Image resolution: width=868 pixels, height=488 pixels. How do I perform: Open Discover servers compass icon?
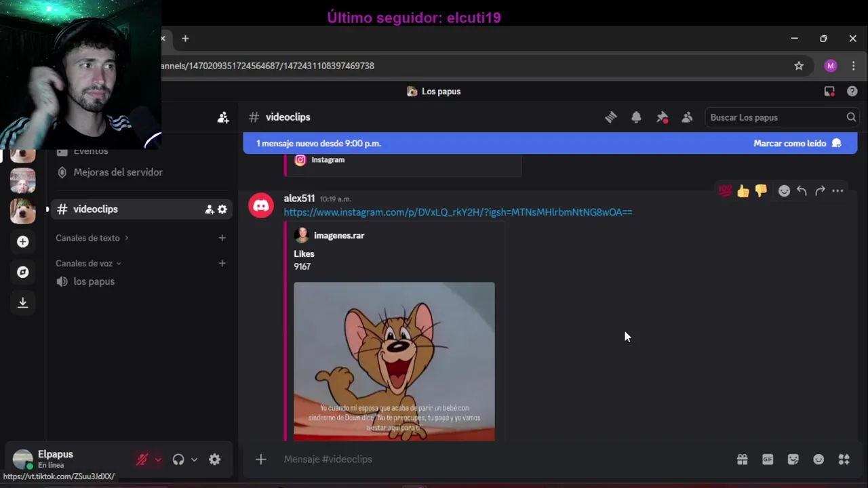22,272
